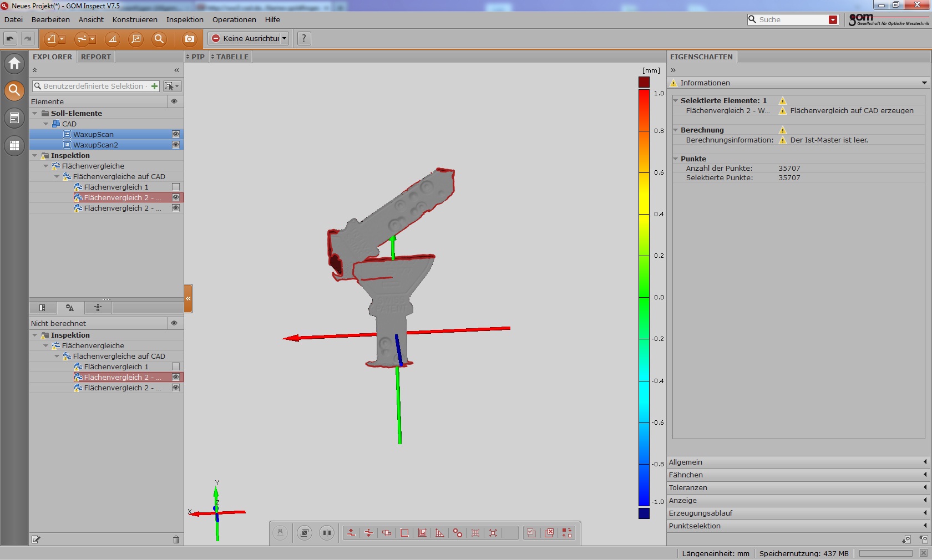This screenshot has width=932, height=560.
Task: Open the TABELLE view tab
Action: [x=230, y=57]
